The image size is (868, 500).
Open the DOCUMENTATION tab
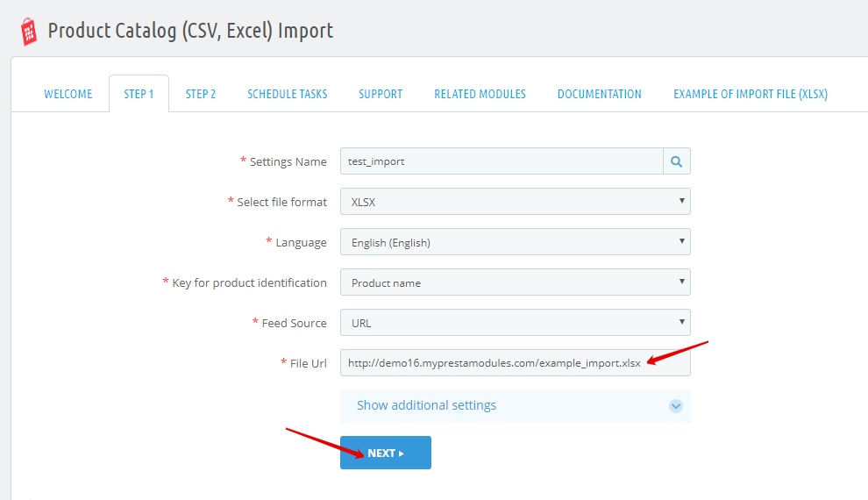[600, 94]
